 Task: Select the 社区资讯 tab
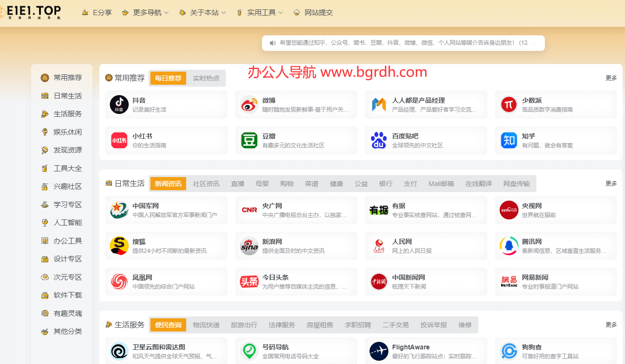coord(206,184)
